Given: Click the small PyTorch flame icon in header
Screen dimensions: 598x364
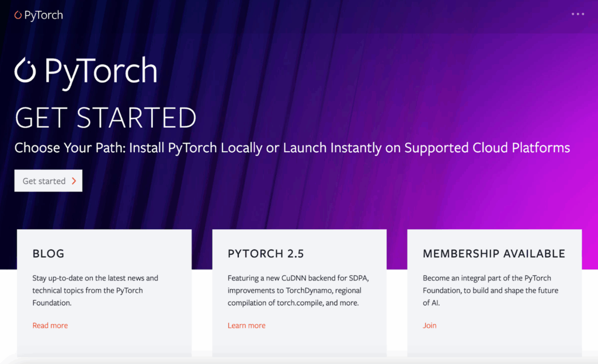Looking at the screenshot, I should click(18, 15).
